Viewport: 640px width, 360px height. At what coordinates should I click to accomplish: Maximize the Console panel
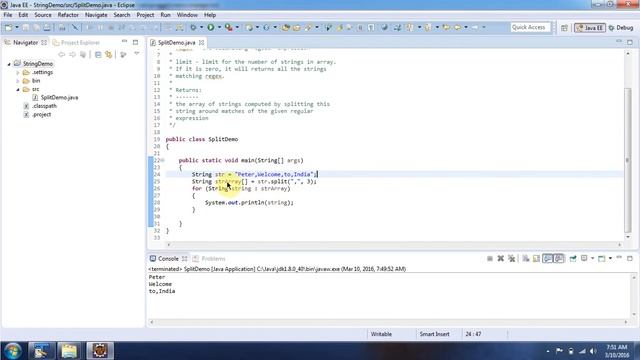630,258
